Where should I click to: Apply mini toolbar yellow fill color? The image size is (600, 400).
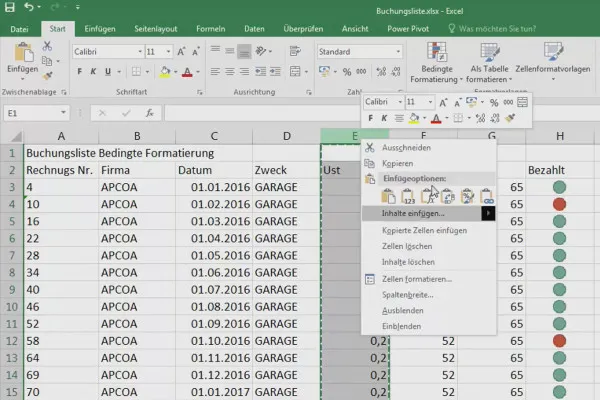(414, 118)
